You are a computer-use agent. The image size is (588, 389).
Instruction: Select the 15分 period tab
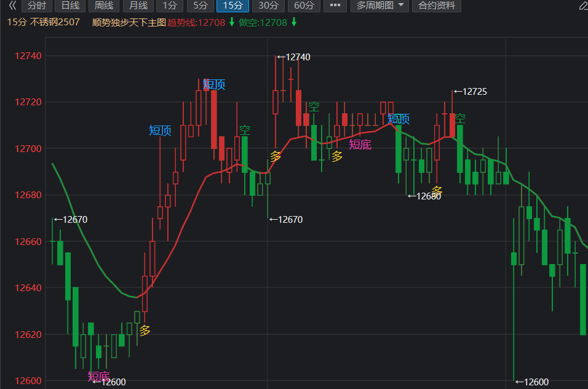click(232, 6)
